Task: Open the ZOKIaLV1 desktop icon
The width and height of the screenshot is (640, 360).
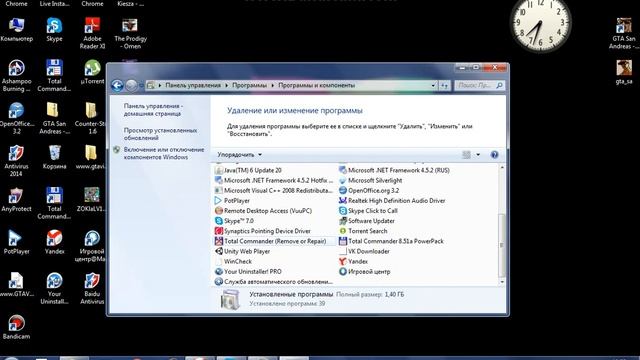Action: 92,200
